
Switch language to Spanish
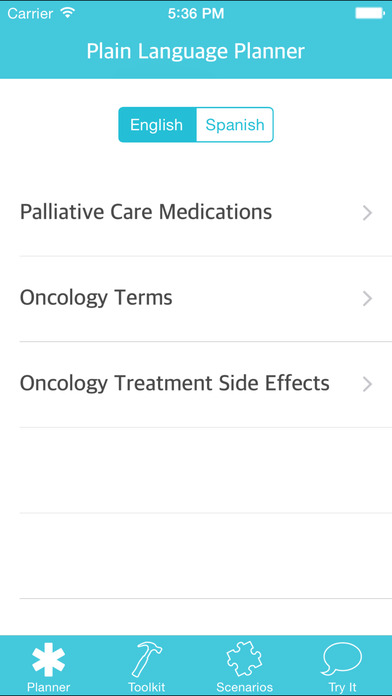pos(235,125)
